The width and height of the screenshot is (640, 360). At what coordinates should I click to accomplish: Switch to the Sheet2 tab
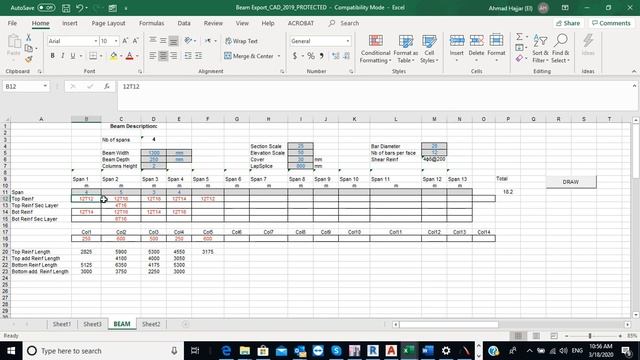point(151,324)
